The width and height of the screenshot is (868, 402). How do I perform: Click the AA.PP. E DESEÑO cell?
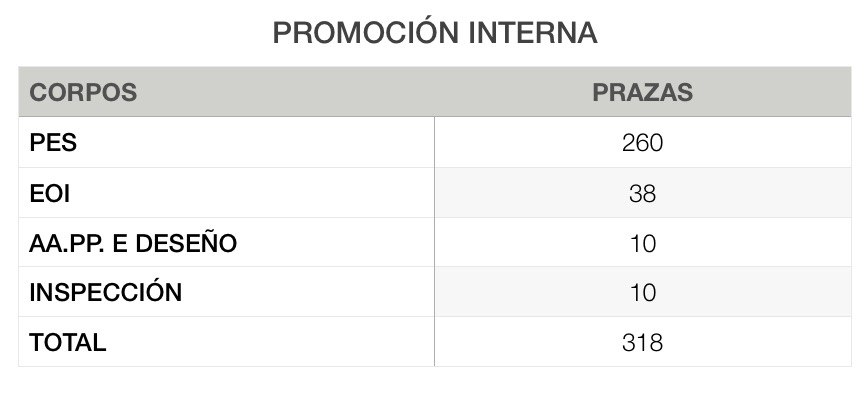133,243
